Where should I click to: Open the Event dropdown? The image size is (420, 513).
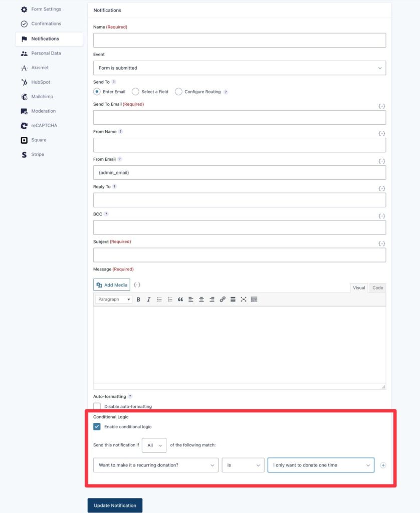(239, 68)
